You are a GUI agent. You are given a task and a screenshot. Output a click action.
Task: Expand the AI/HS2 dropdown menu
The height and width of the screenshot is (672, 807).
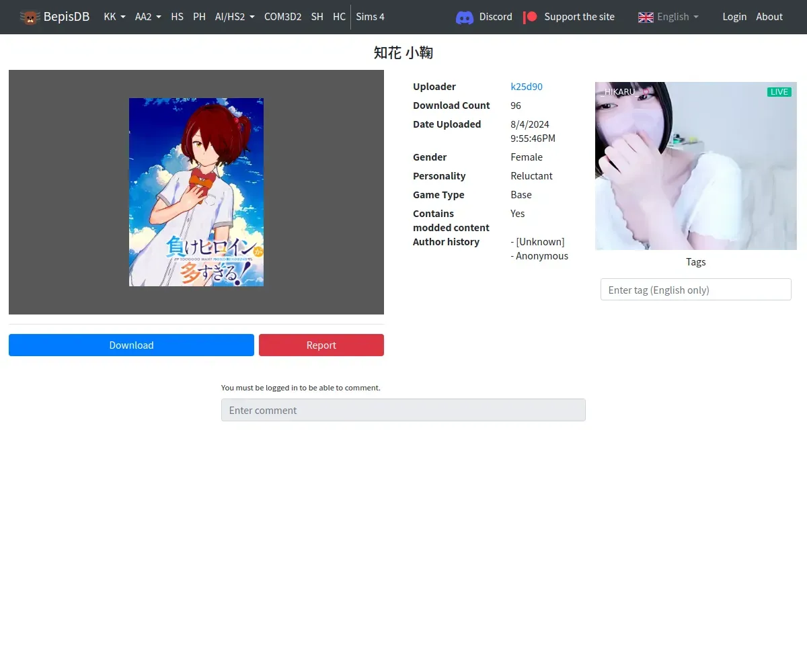point(235,17)
